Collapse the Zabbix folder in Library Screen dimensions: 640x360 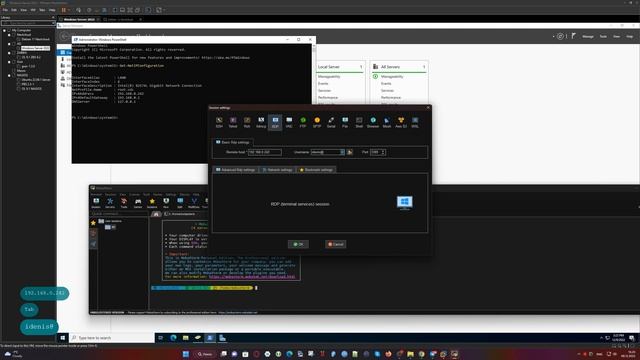(9, 53)
